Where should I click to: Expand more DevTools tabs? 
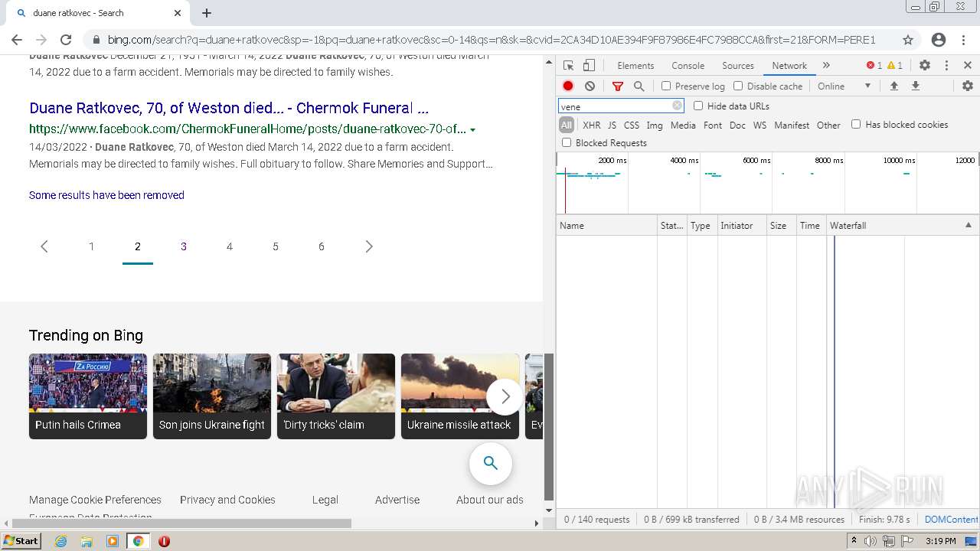pyautogui.click(x=826, y=66)
